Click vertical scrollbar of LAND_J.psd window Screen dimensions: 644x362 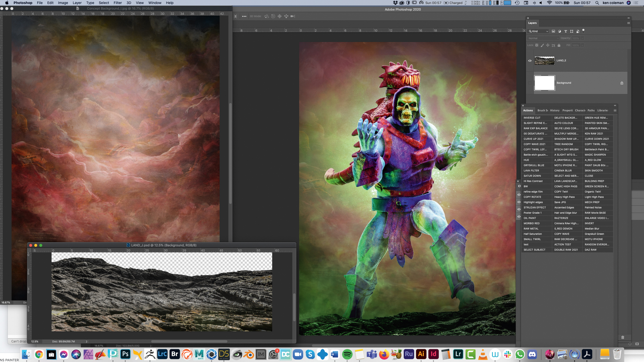point(294,307)
